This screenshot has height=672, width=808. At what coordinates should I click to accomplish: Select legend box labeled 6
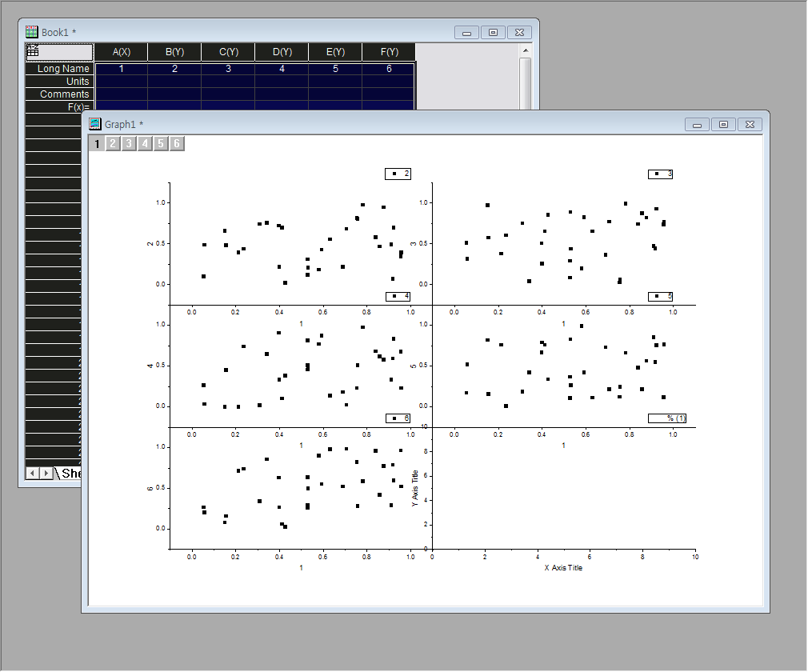(398, 418)
